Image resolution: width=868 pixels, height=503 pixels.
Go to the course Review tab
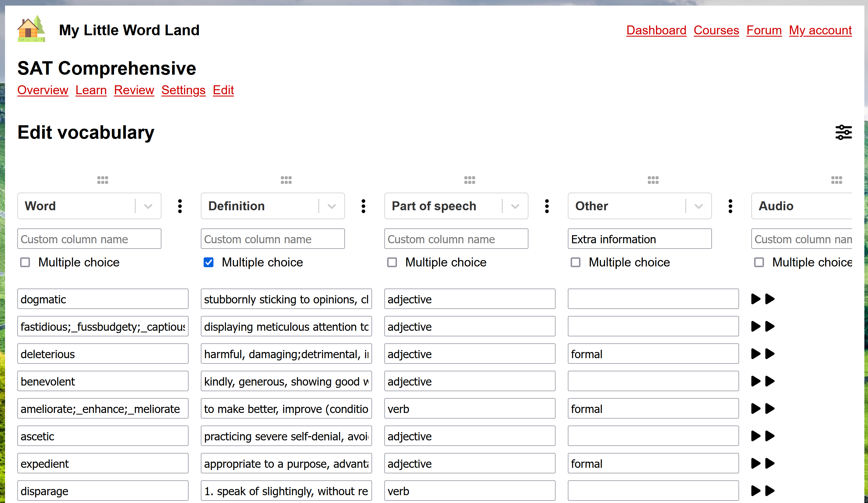(x=134, y=90)
